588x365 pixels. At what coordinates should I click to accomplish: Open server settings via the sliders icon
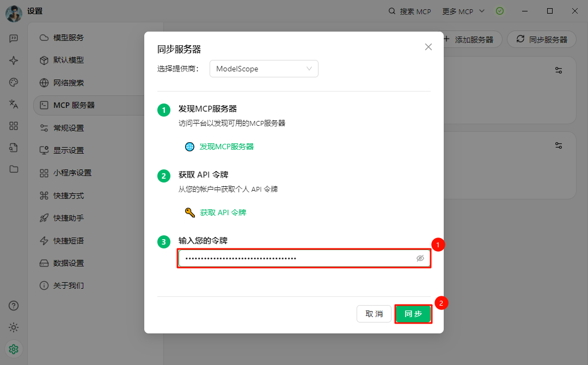pos(558,70)
